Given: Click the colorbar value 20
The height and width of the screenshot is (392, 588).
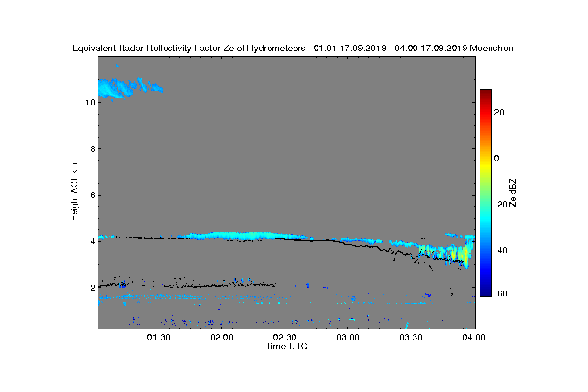Looking at the screenshot, I should pyautogui.click(x=500, y=112).
